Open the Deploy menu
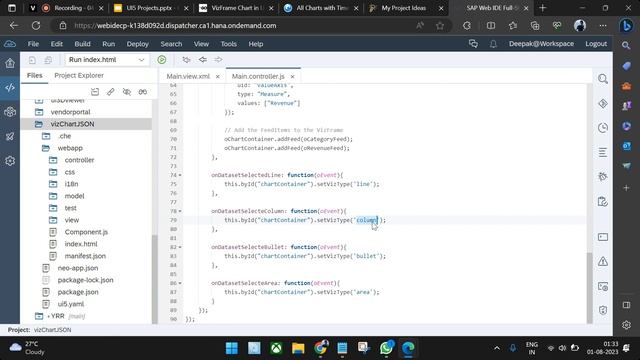This screenshot has width=640, height=360. tap(138, 44)
